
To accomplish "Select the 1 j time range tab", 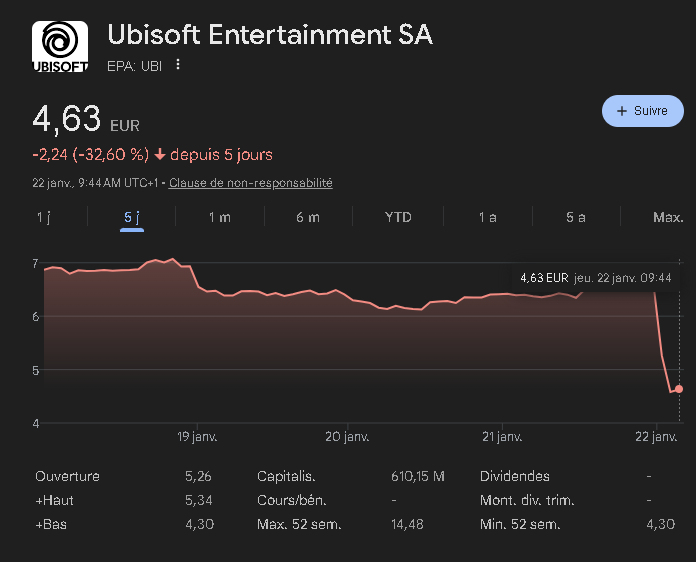I will pos(43,217).
